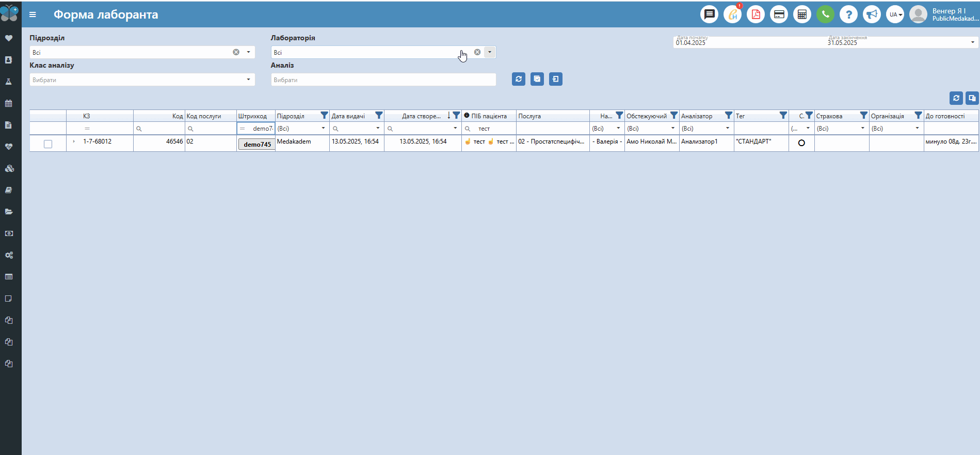Open help question mark icon
Screen dimensions: 980x455
pyautogui.click(x=848, y=14)
